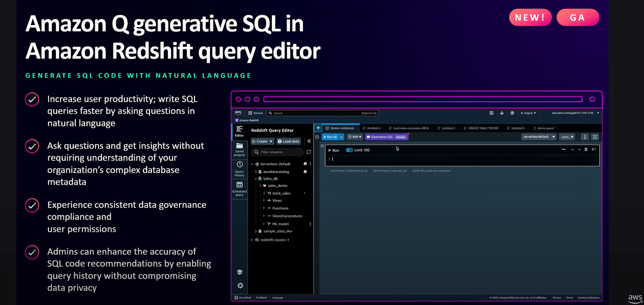Open the sales database dropdown

click(x=567, y=137)
